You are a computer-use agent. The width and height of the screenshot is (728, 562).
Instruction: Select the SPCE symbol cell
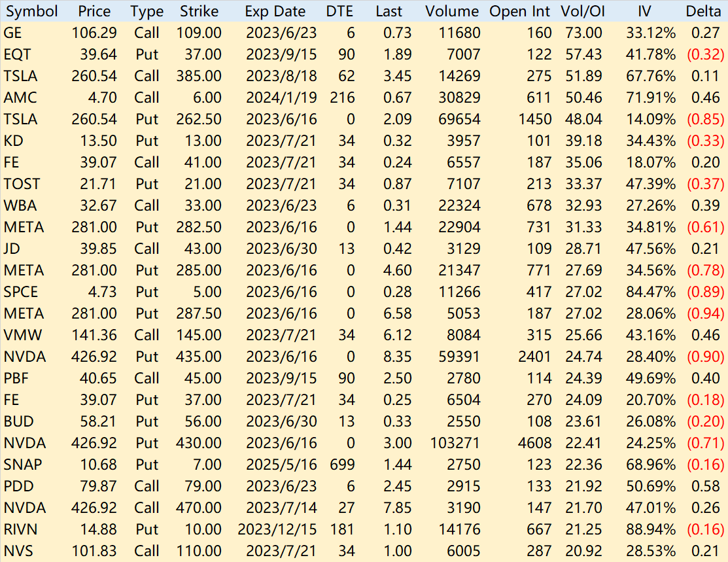(x=21, y=292)
